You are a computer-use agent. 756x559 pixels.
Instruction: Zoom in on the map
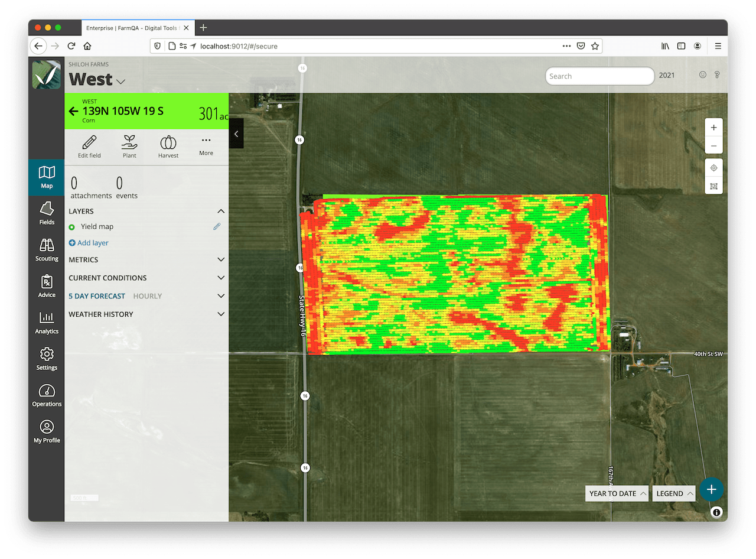713,128
